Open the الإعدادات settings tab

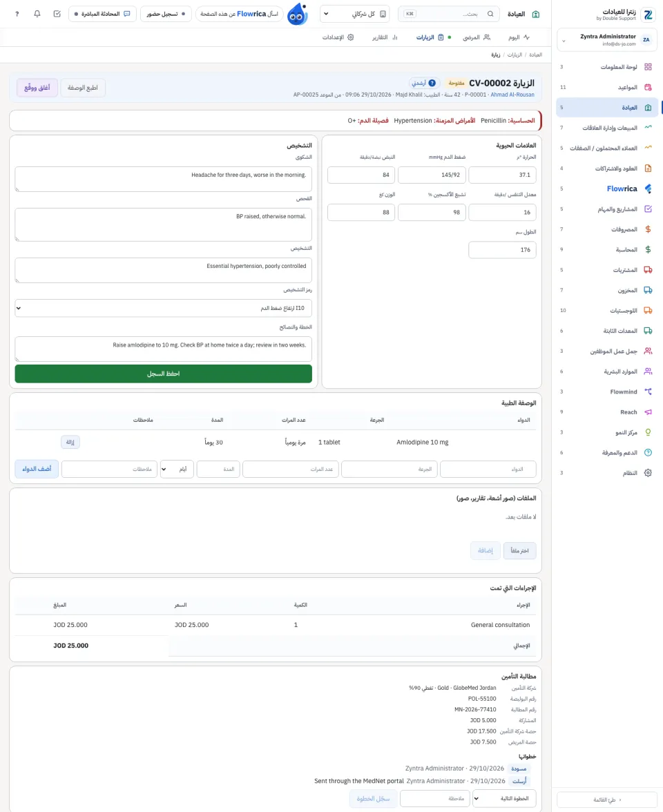point(338,37)
